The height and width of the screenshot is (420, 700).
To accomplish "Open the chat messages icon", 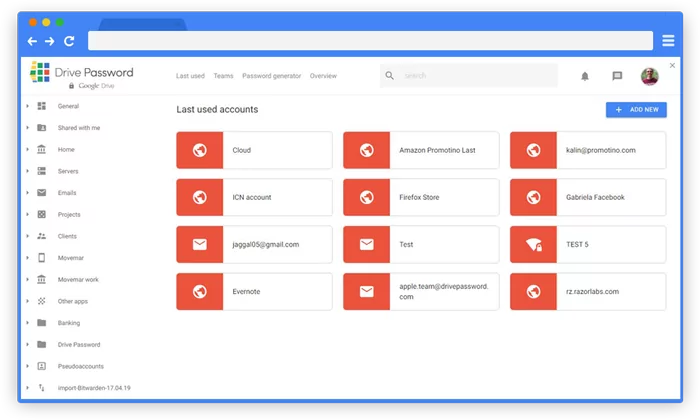I will pos(617,76).
